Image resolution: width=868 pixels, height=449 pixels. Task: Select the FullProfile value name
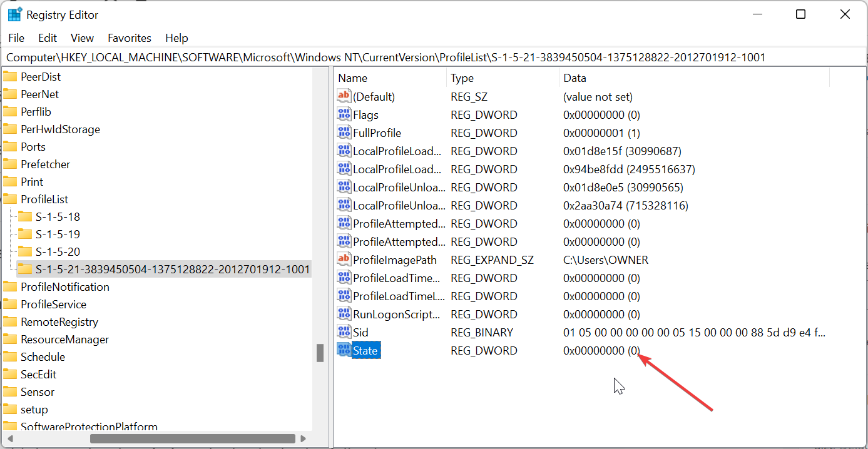tap(377, 133)
